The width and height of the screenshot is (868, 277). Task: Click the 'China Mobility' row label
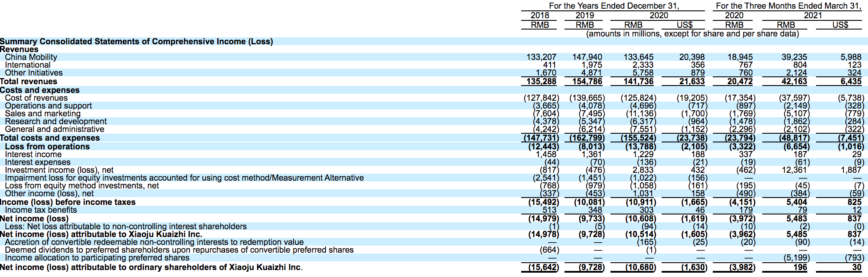(31, 57)
